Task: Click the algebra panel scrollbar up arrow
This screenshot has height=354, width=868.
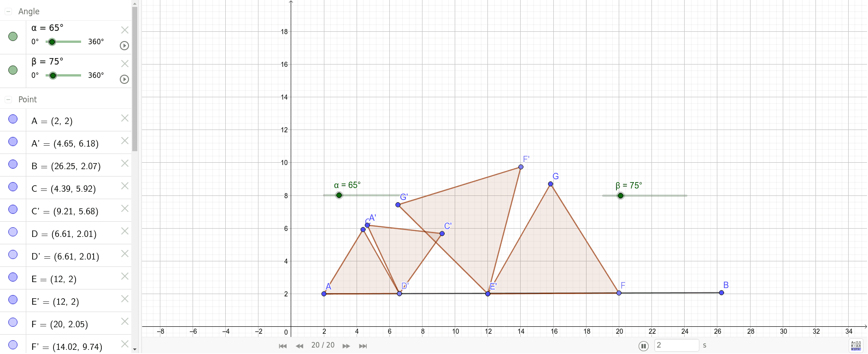Action: (x=135, y=3)
